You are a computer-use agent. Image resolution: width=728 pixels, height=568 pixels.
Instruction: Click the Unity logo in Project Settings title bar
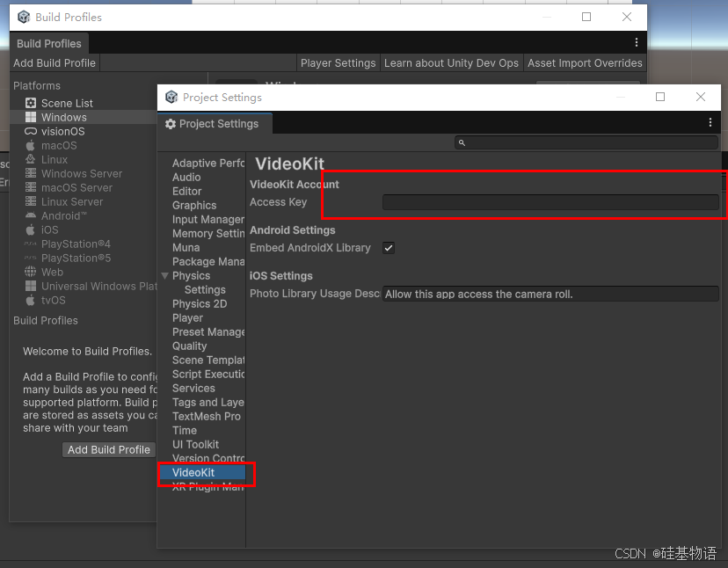pos(171,97)
